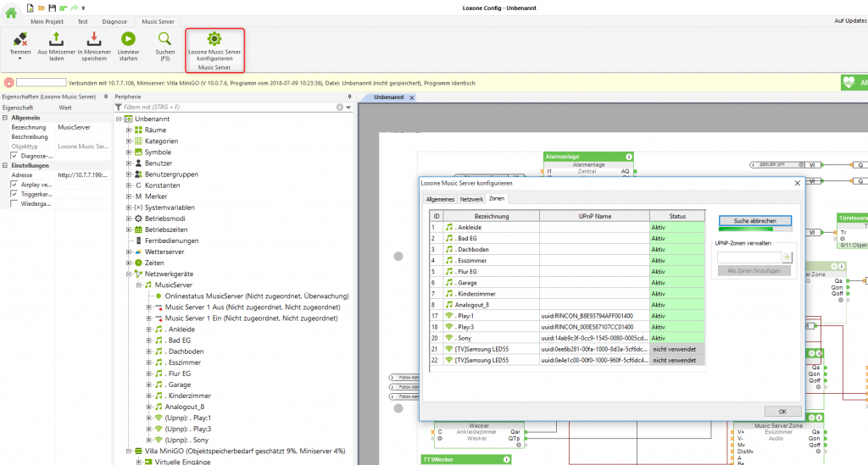The image size is (868, 465).
Task: Open Suchen (F5) search tool
Action: [x=164, y=38]
